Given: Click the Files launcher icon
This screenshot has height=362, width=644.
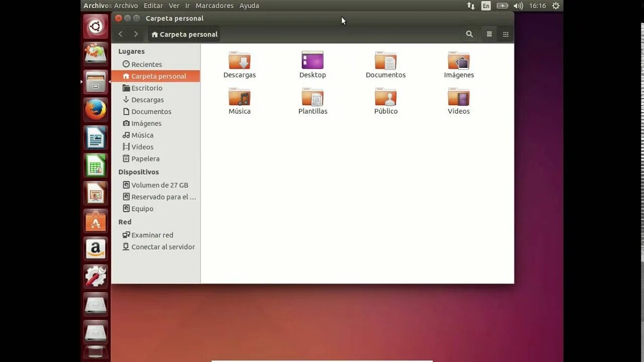Looking at the screenshot, I should tap(96, 82).
